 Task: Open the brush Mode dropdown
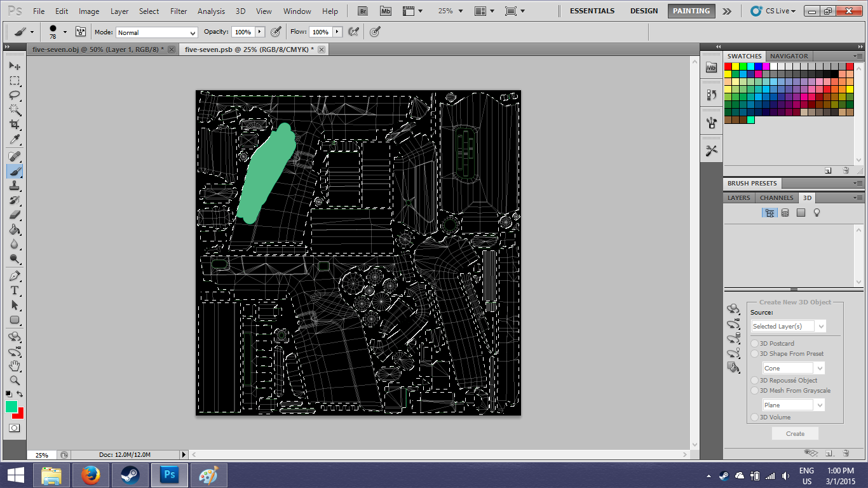tap(156, 32)
